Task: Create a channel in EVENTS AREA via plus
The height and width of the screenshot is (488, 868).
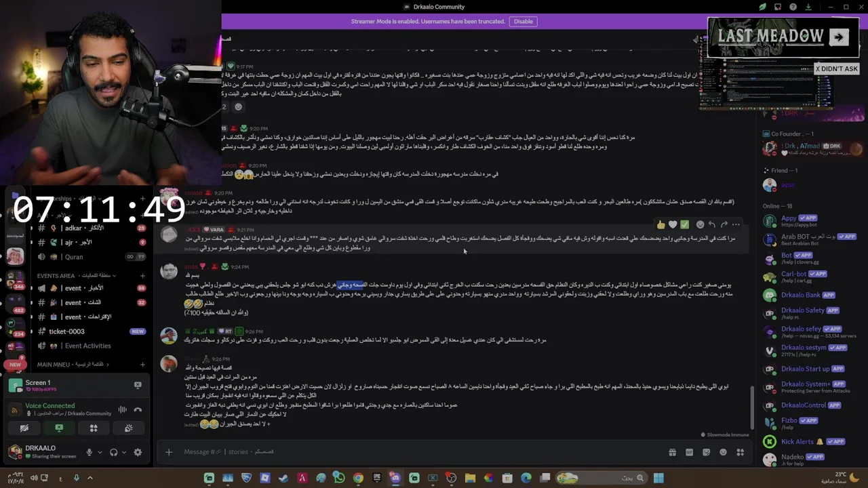Action: point(142,276)
